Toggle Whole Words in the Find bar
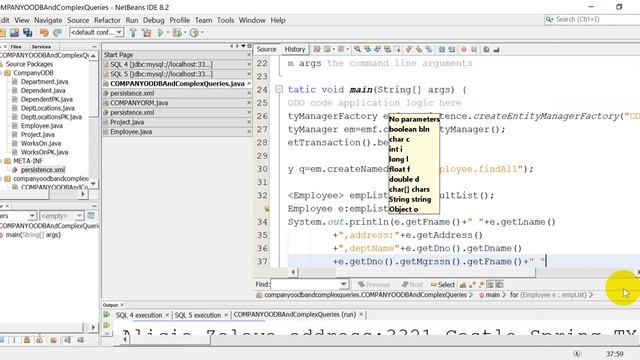Image resolution: width=640 pixels, height=360 pixels. (472, 284)
